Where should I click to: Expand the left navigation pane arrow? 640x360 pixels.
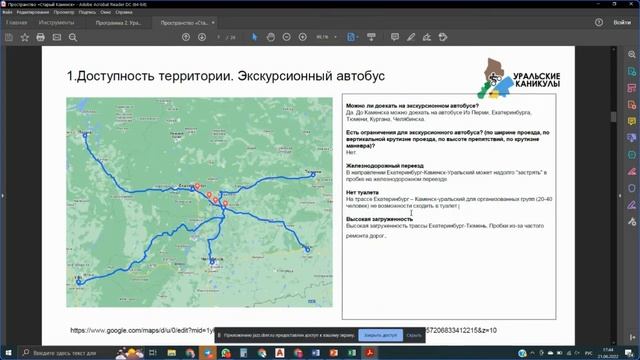pos(2,196)
